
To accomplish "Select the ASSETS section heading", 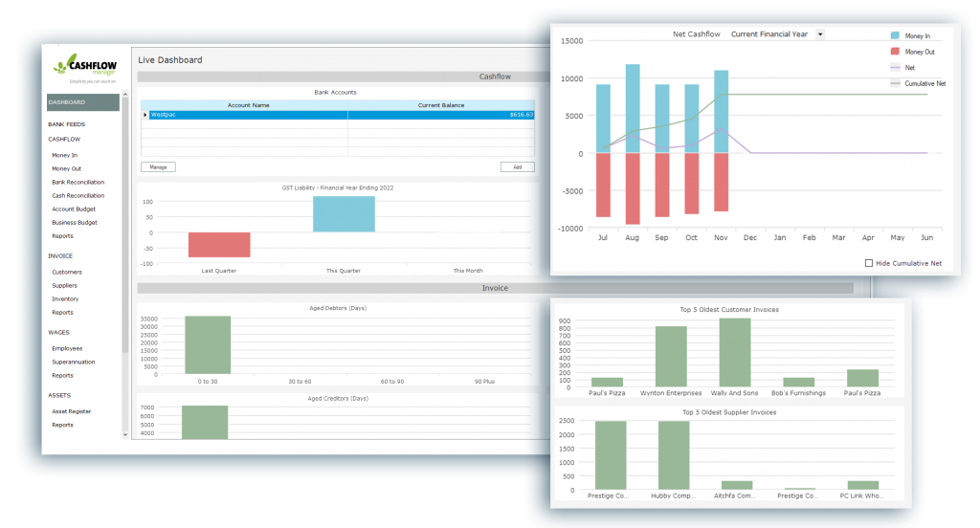I will pyautogui.click(x=59, y=396).
